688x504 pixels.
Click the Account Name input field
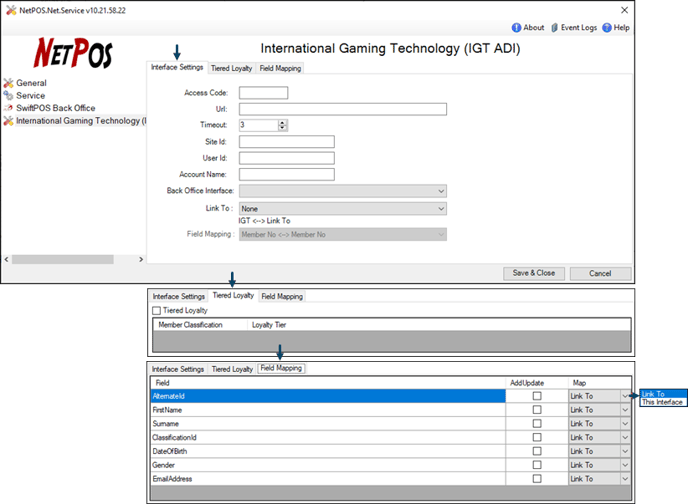287,175
